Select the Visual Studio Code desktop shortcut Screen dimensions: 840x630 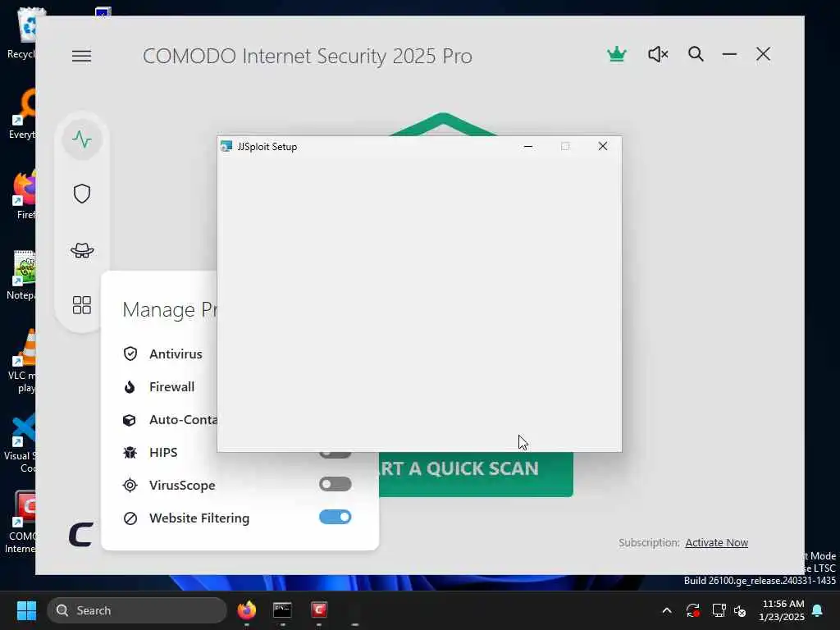click(21, 444)
